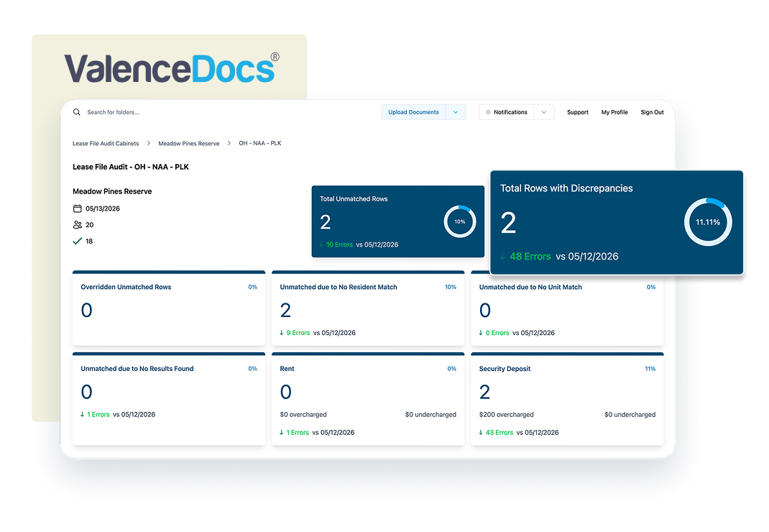Image resolution: width=769 pixels, height=532 pixels.
Task: Click arrow beside 1 Errors in No Results card
Action: pos(83,414)
